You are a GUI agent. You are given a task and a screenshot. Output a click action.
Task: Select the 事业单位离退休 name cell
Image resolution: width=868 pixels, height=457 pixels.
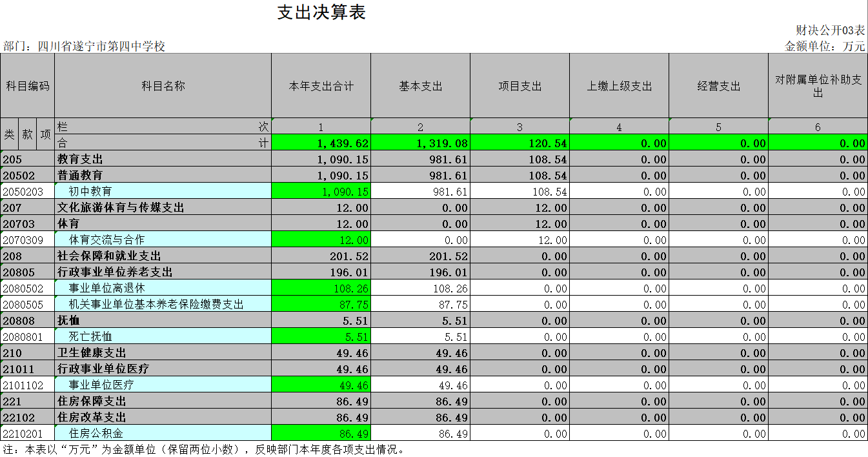tap(163, 289)
